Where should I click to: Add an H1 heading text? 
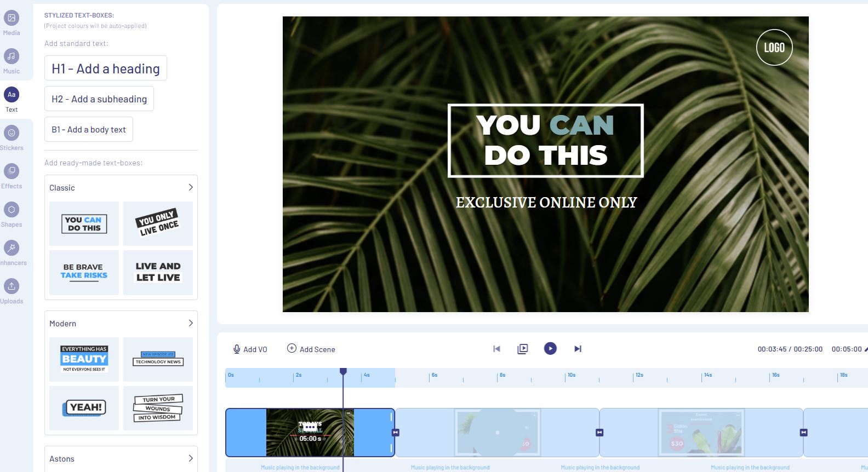click(106, 68)
